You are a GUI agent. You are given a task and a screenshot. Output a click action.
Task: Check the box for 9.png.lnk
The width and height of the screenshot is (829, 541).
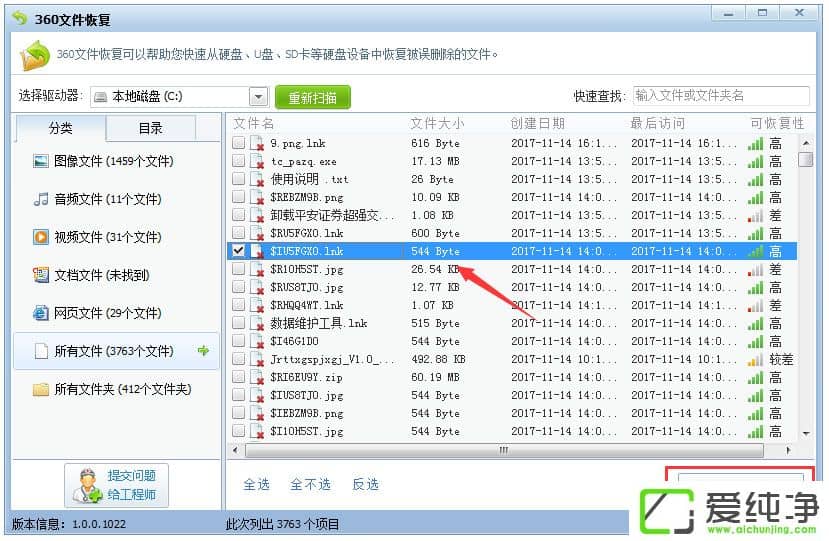[239, 144]
